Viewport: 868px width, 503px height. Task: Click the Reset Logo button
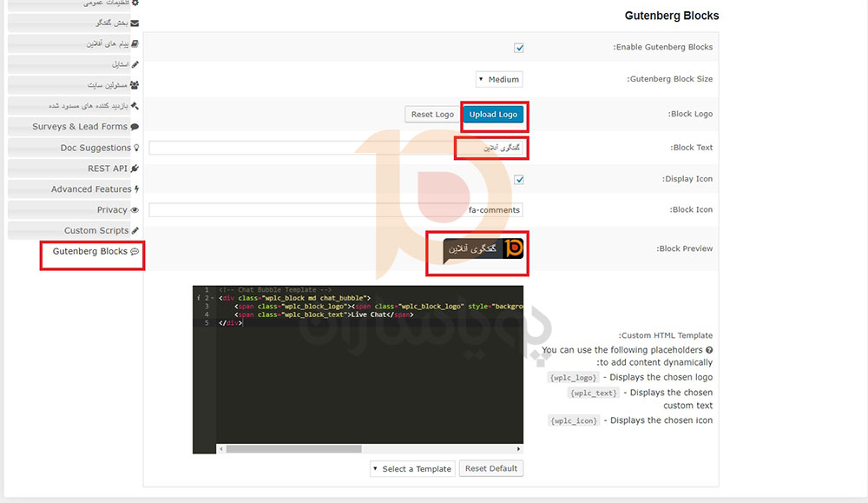(432, 115)
